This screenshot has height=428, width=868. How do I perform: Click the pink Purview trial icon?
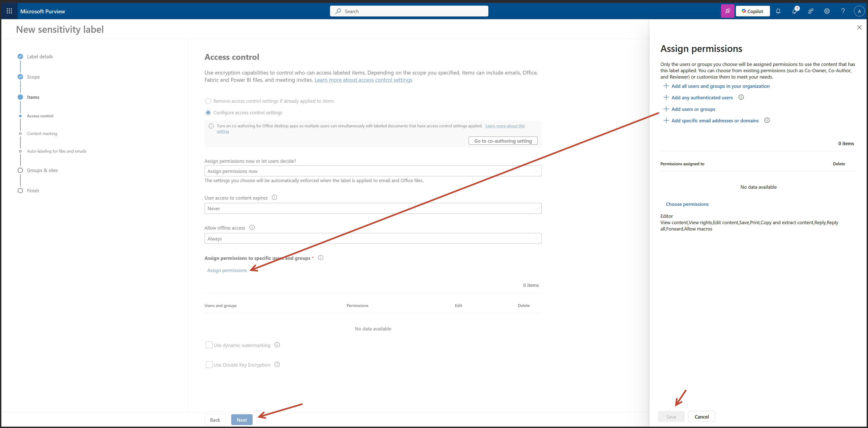click(x=727, y=11)
